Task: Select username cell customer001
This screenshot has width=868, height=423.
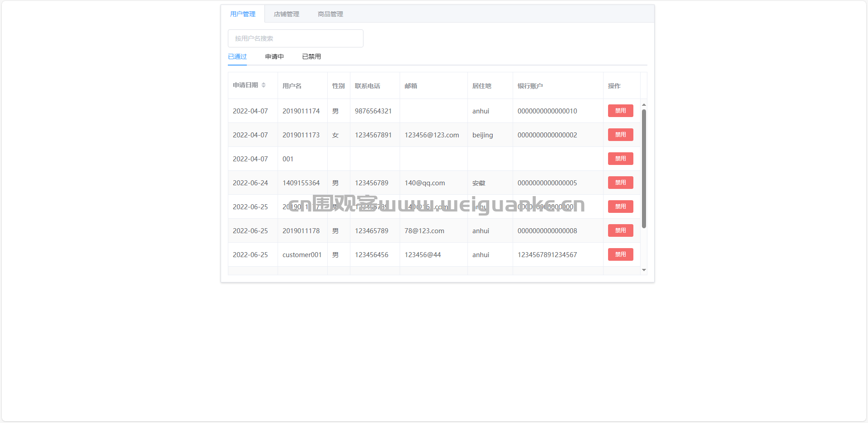Action: (302, 255)
